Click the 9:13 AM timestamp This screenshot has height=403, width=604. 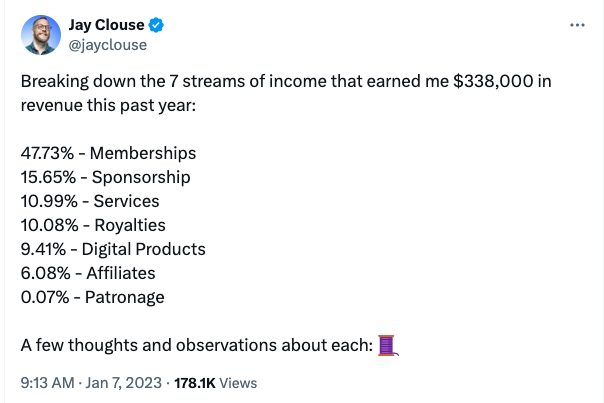[x=47, y=383]
